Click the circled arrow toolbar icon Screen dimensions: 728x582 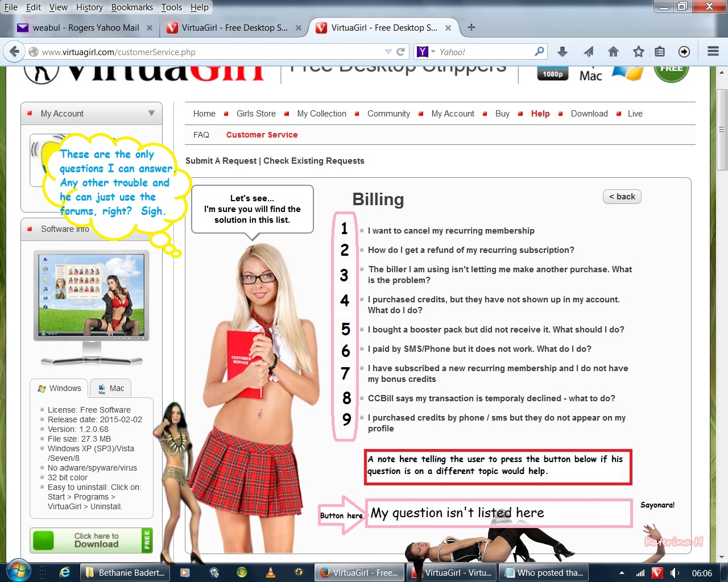click(684, 52)
